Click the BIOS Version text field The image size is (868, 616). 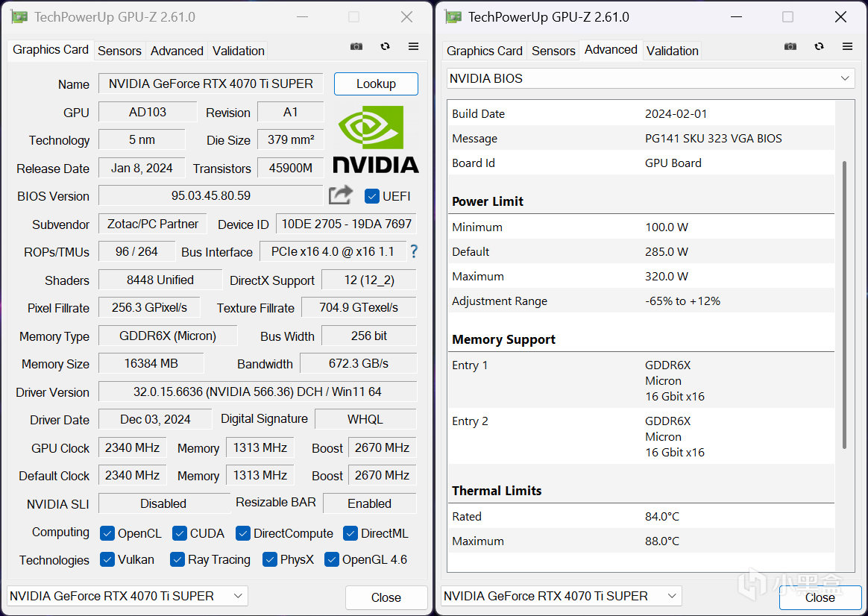coord(210,196)
